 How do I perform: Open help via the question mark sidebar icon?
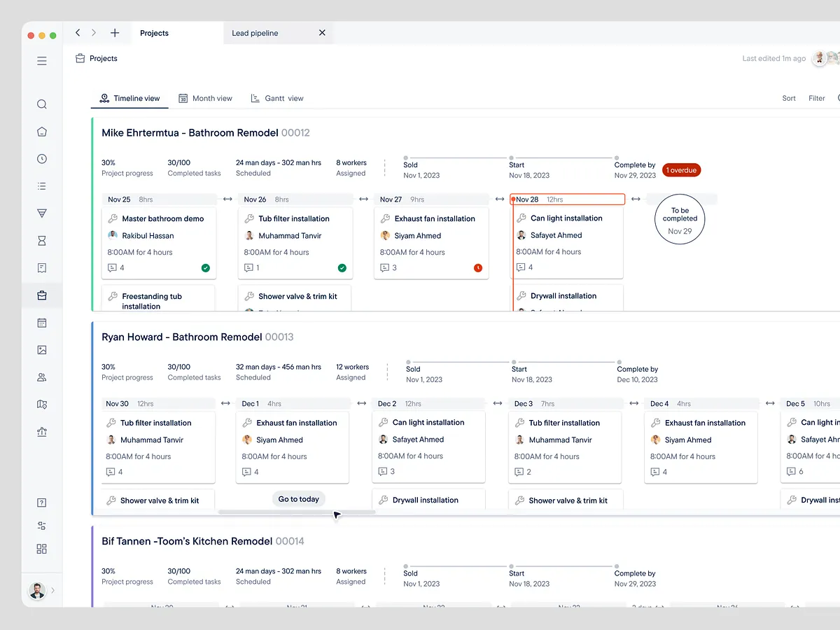coord(42,502)
